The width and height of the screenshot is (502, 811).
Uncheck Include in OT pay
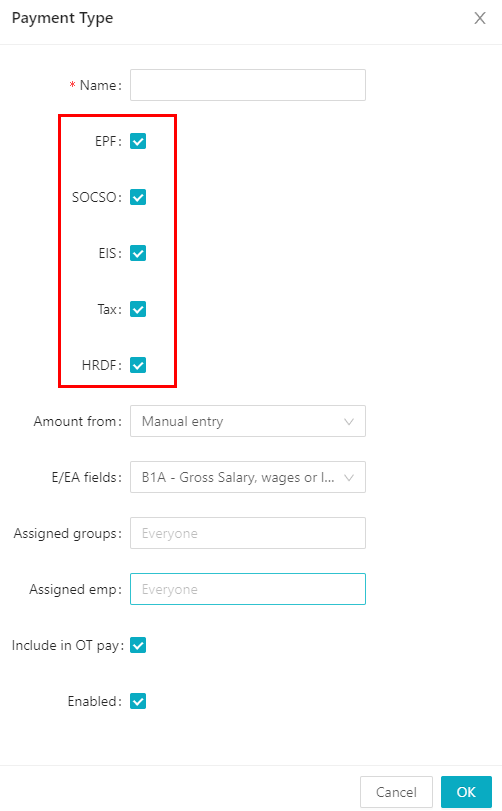tap(138, 645)
